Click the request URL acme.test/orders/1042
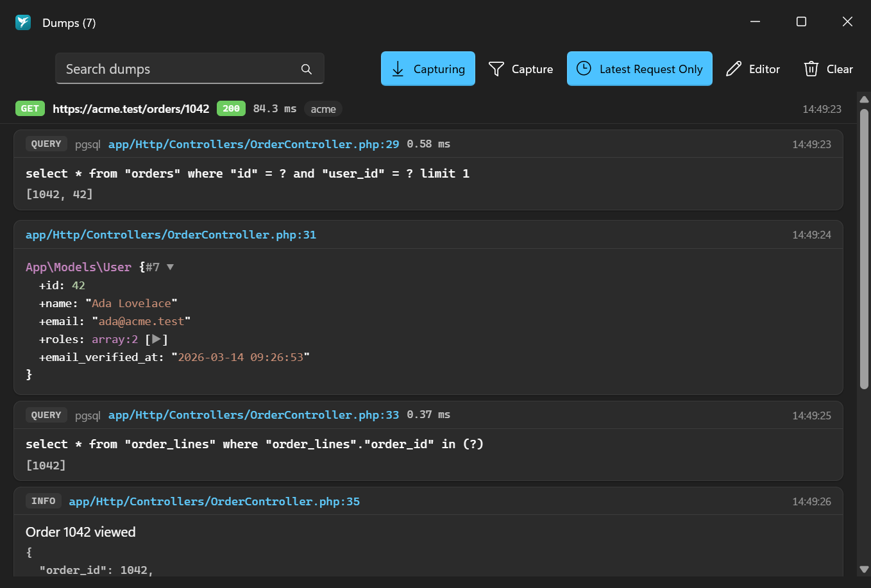871x588 pixels. pos(131,109)
